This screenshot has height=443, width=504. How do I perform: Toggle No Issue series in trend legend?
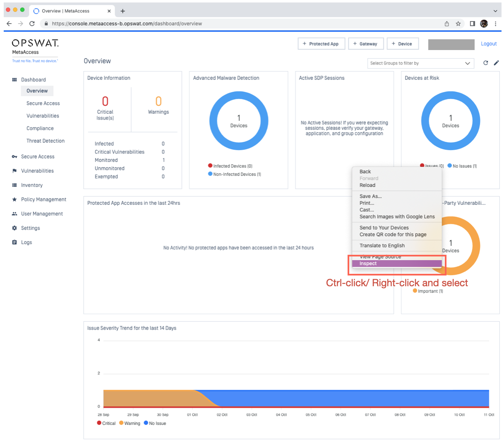tap(155, 423)
